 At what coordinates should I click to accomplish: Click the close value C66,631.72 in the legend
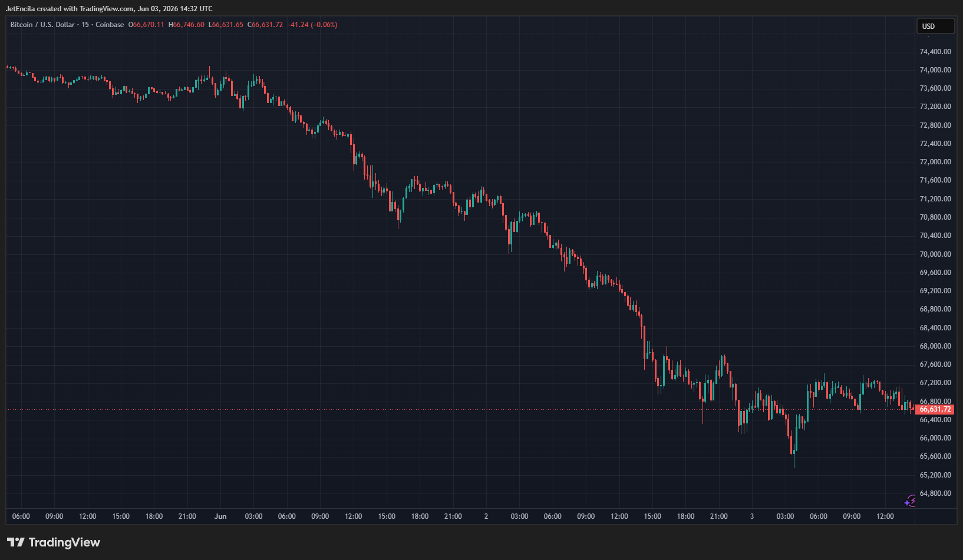pos(265,25)
